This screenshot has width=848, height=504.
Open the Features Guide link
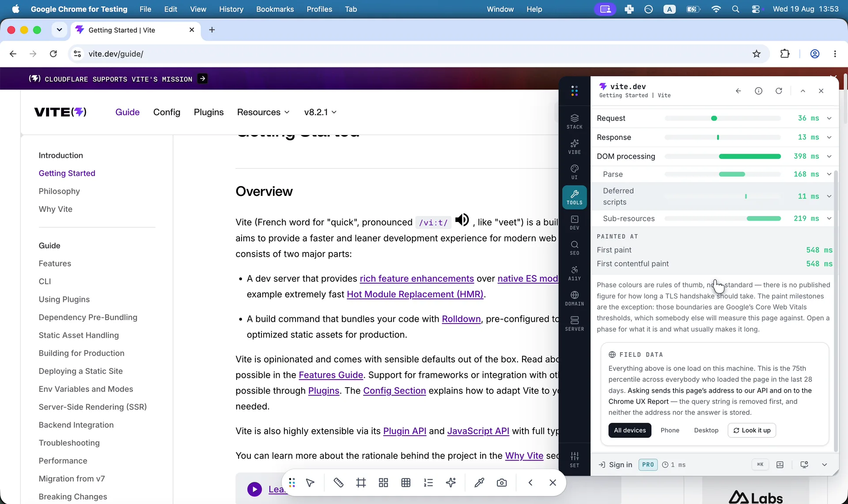click(x=331, y=375)
